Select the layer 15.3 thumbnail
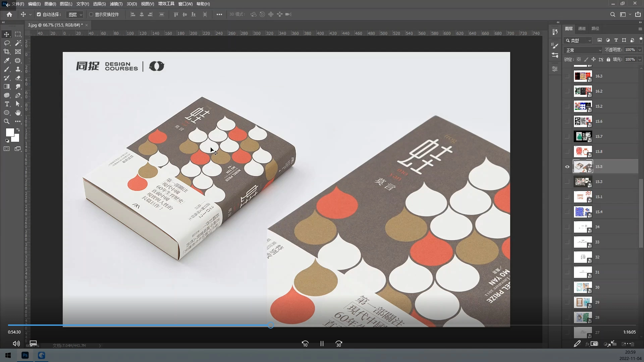The width and height of the screenshot is (644, 362). pos(583,182)
